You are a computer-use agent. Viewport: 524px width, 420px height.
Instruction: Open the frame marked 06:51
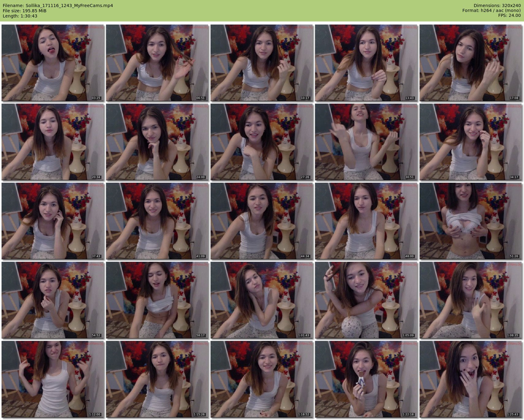click(x=157, y=63)
